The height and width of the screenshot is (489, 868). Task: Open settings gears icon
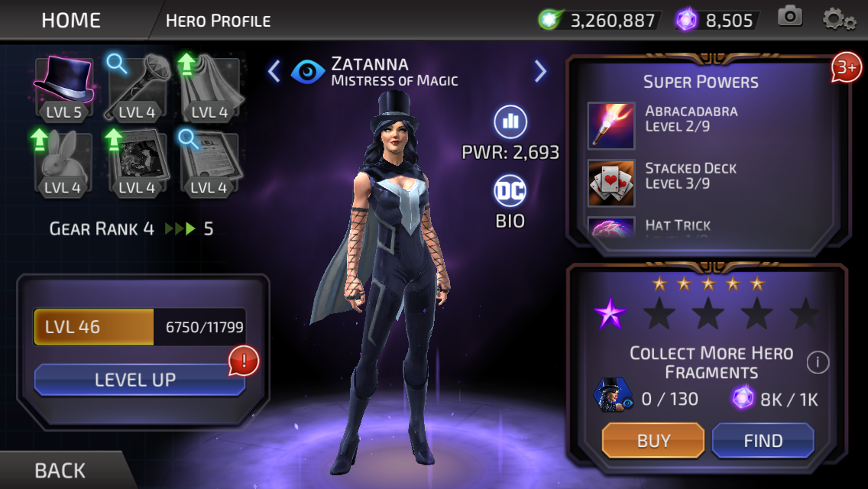pos(839,19)
